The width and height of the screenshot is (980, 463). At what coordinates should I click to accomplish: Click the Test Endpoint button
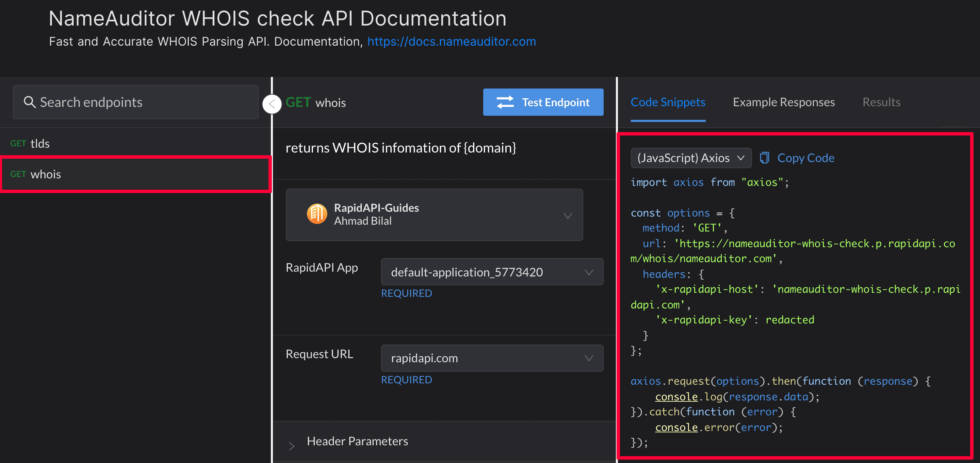pyautogui.click(x=543, y=102)
